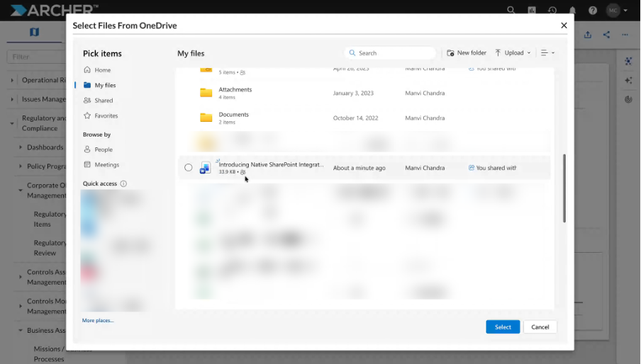Click the MC user avatar
Viewport: 641px width, 364px height.
pos(613,10)
